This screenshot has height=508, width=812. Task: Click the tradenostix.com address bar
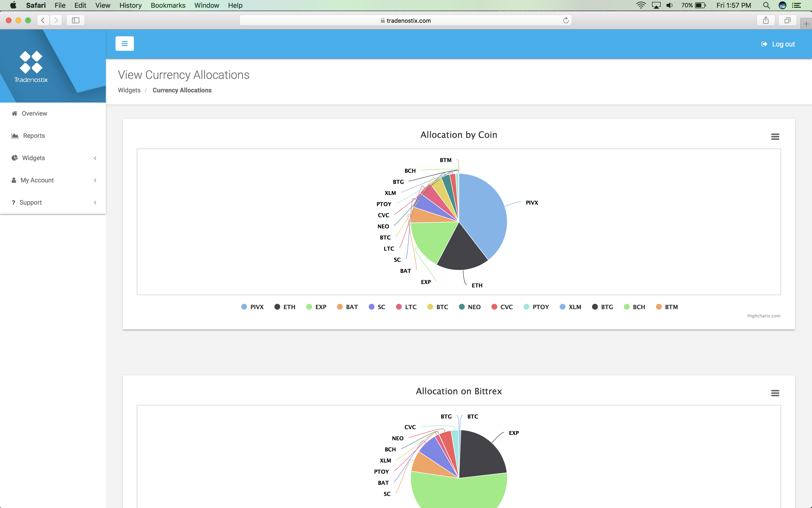[405, 21]
